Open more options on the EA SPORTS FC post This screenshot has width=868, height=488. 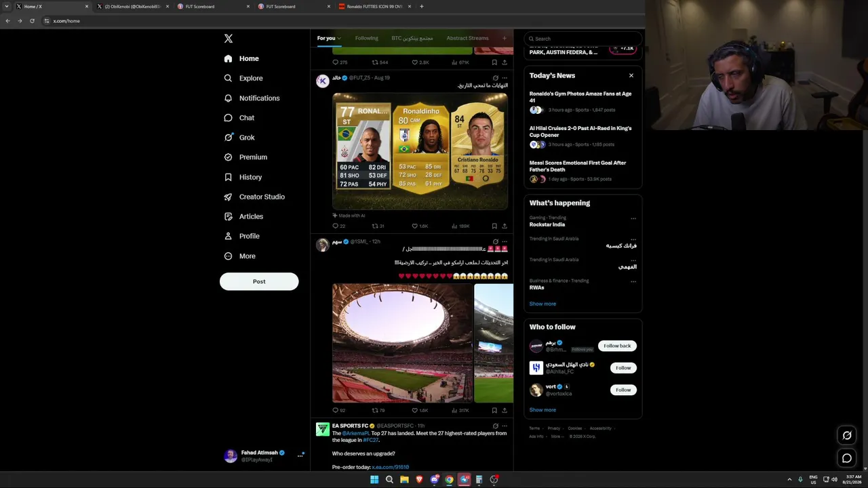[505, 426]
